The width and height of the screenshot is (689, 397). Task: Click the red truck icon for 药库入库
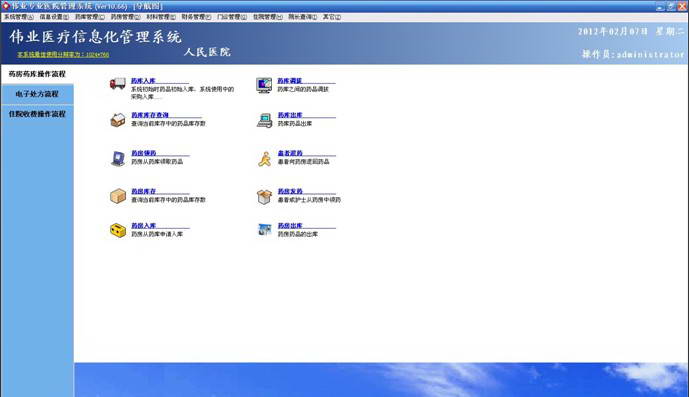[117, 83]
